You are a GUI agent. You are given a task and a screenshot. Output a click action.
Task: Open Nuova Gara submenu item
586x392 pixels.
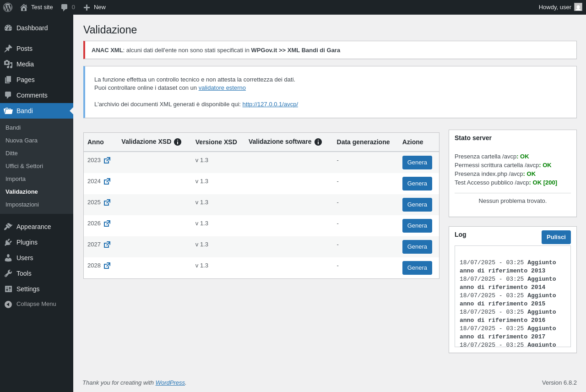tap(37, 141)
